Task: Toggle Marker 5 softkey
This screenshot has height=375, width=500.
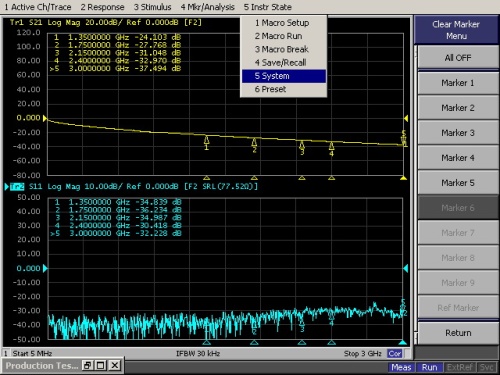Action: click(458, 183)
